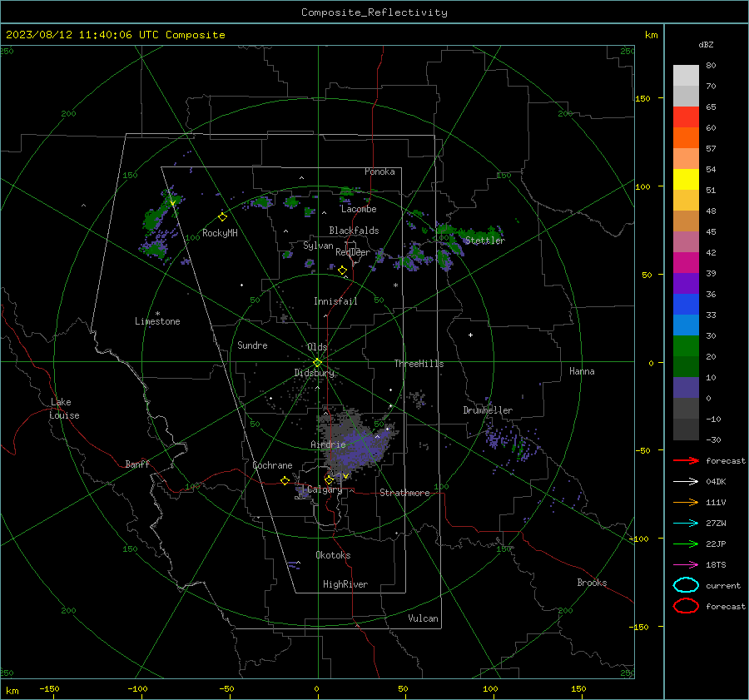Click the red forecast ellipse icon
Viewport: 749px width, 700px height.
pyautogui.click(x=686, y=606)
